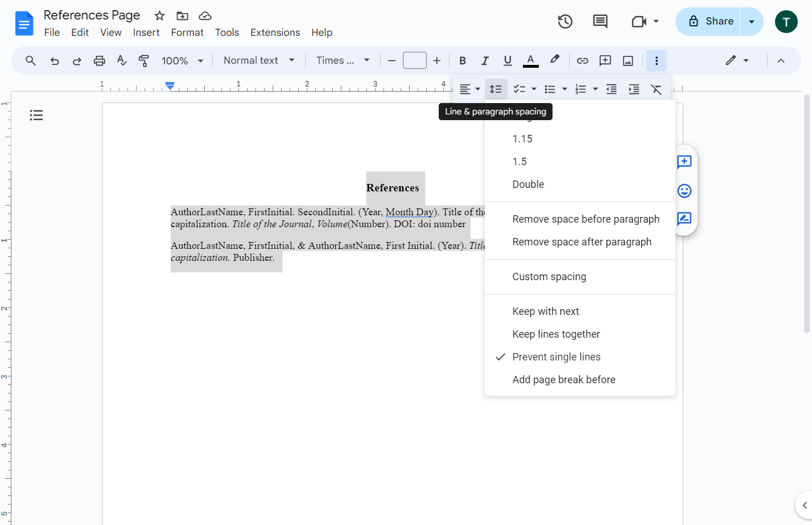This screenshot has height=525, width=812.
Task: Star the References Page document
Action: click(160, 15)
